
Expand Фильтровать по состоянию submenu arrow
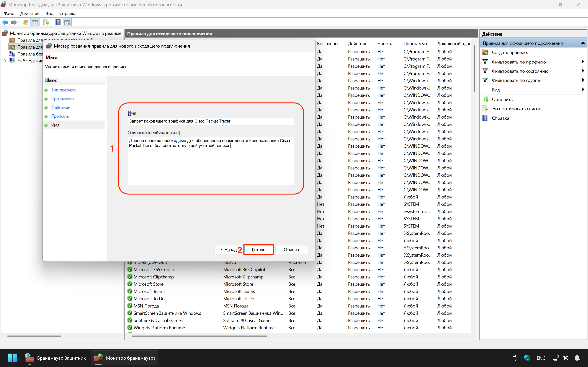tap(583, 71)
